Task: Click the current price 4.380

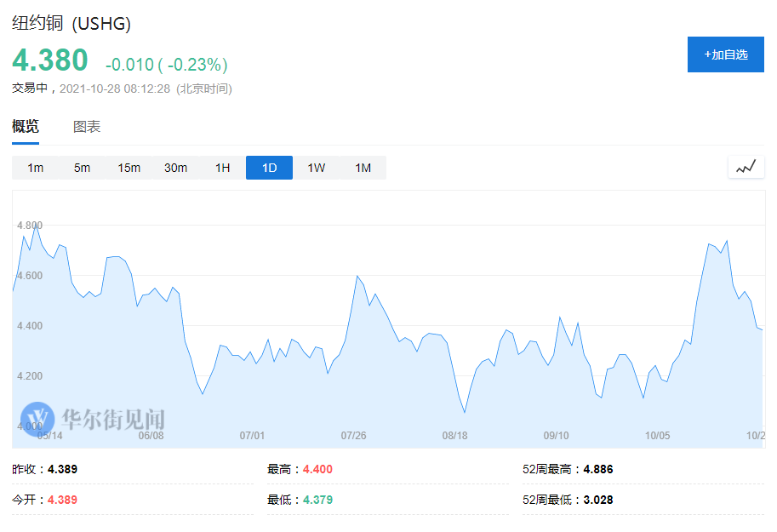Action: point(50,60)
